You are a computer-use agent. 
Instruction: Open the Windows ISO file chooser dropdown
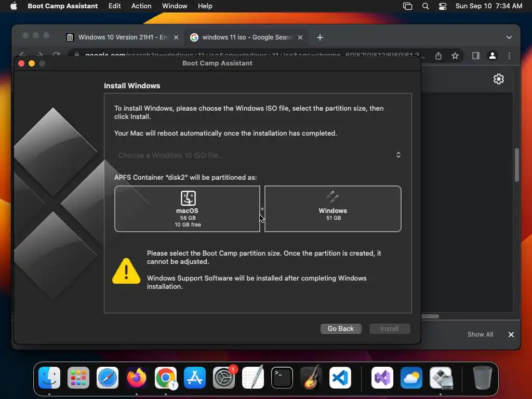pos(258,155)
